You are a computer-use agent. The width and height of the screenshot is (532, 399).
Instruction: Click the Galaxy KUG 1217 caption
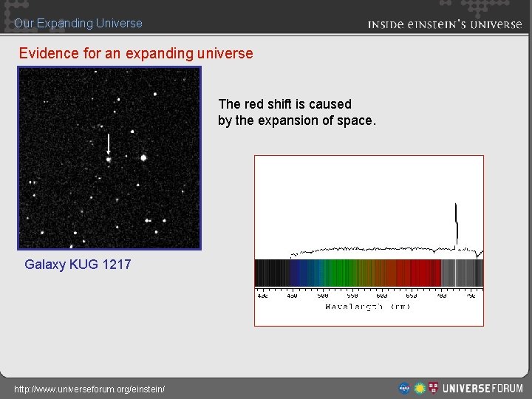pyautogui.click(x=78, y=265)
